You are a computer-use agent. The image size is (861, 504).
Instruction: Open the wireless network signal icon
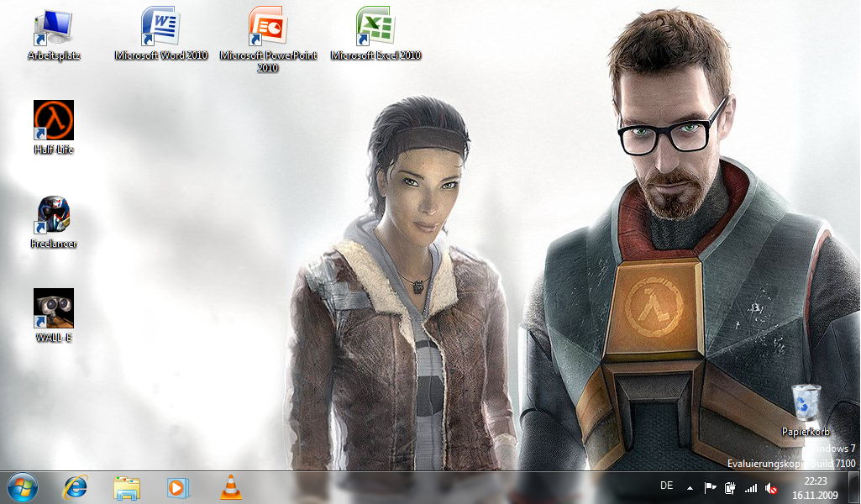tap(751, 487)
